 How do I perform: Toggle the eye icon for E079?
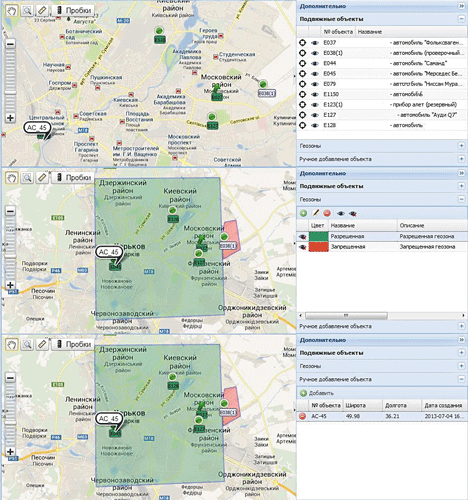coord(314,84)
